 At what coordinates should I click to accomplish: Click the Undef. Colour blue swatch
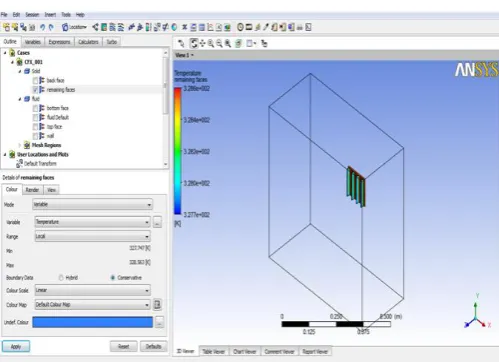[x=93, y=322]
